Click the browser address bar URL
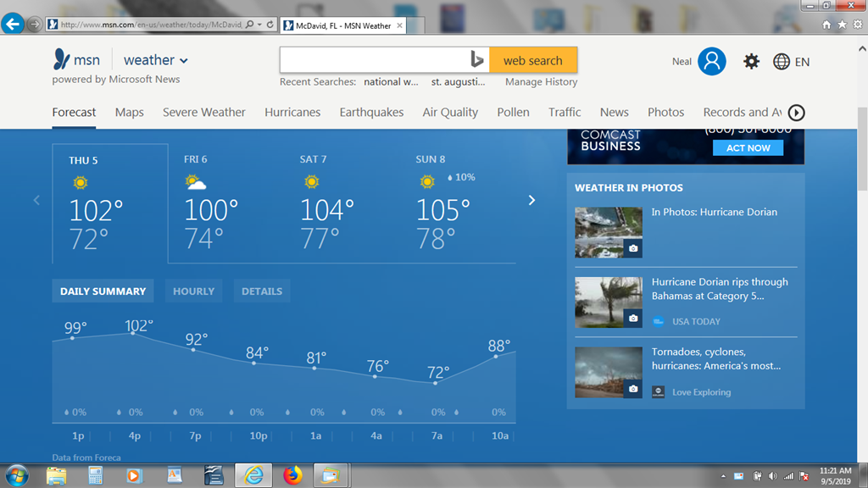This screenshot has height=488, width=868. [x=151, y=25]
